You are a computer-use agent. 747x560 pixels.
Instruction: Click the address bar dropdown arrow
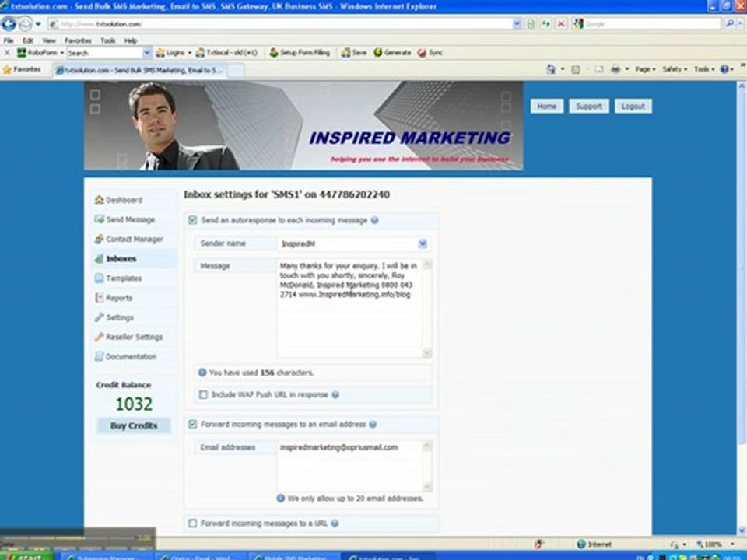517,23
